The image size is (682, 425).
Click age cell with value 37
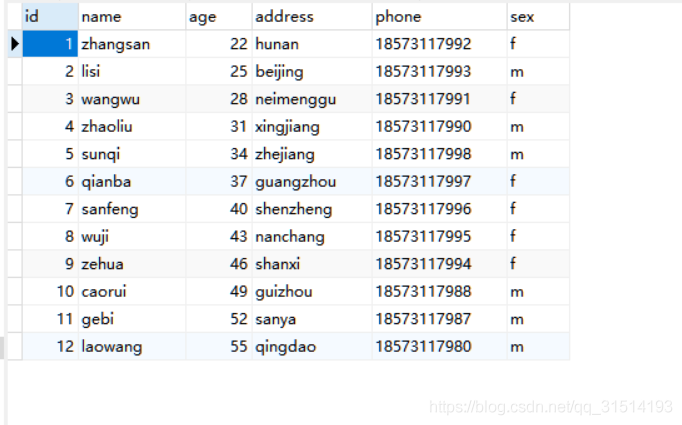click(219, 181)
